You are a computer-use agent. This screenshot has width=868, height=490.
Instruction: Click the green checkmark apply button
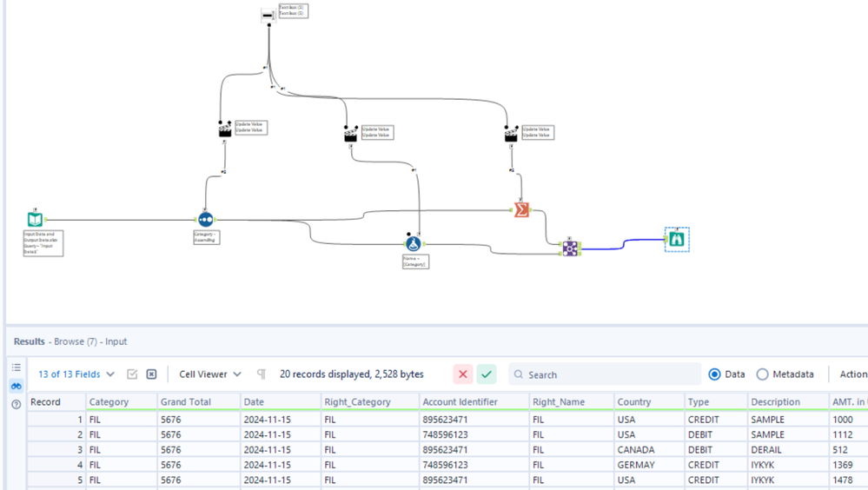[x=487, y=374]
